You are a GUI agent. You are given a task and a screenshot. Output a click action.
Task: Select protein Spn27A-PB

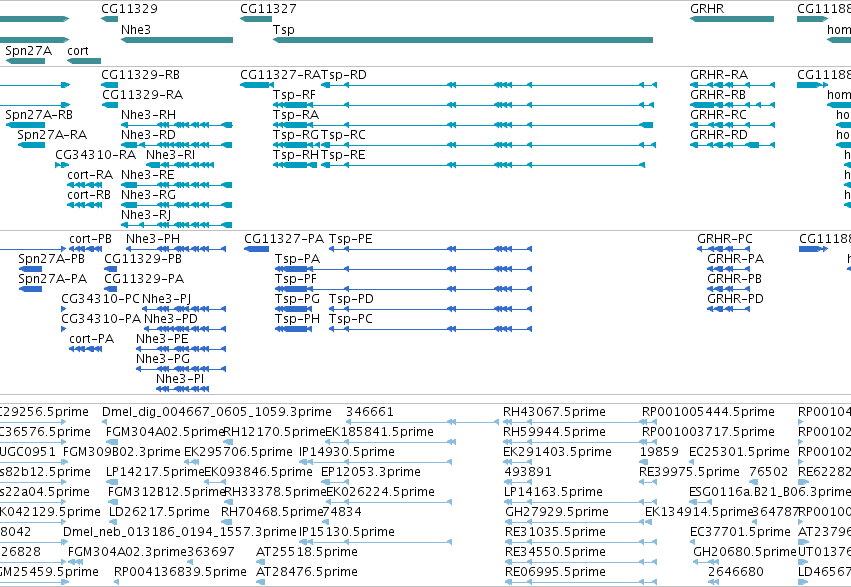tap(30, 270)
